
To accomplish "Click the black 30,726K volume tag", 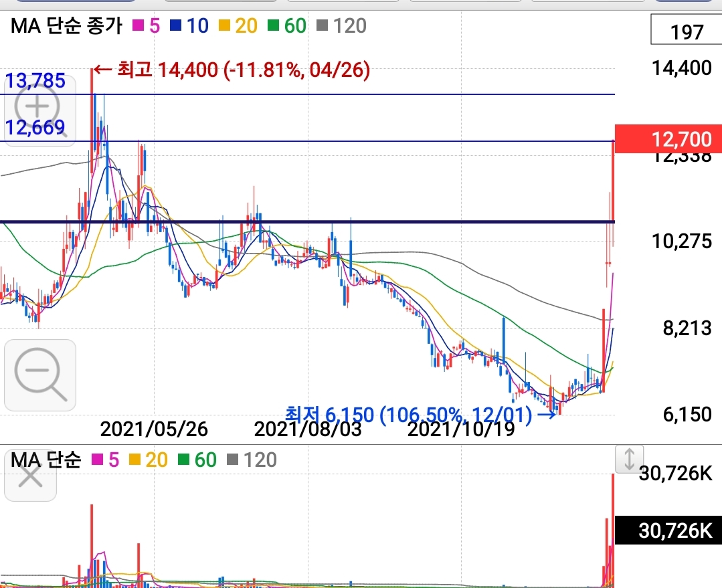I will pyautogui.click(x=668, y=530).
